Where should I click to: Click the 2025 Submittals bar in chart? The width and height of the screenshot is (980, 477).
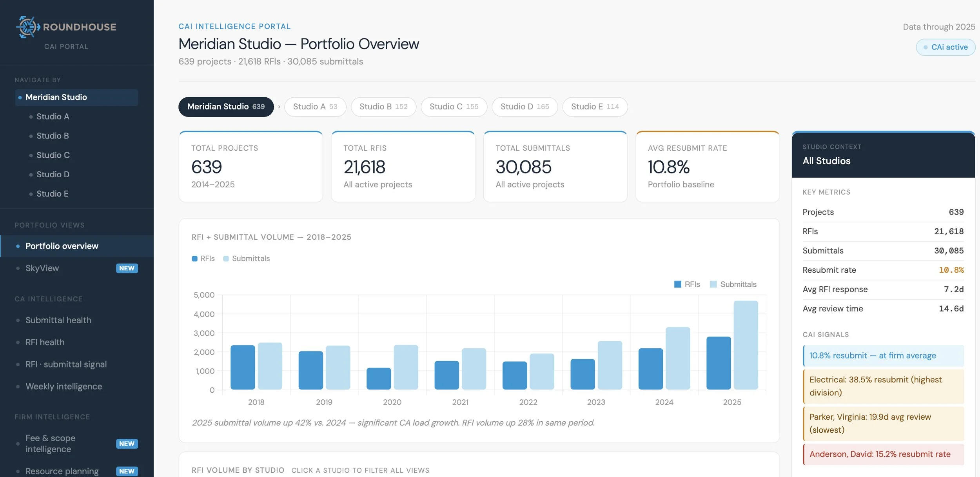click(746, 345)
